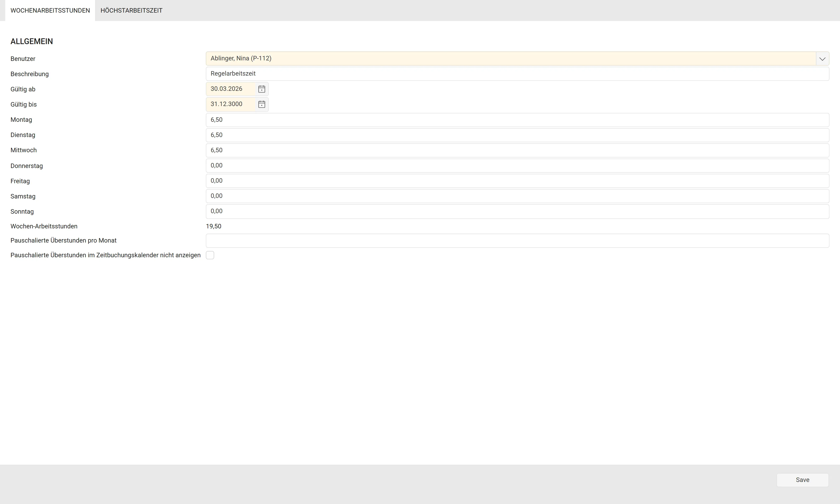Expand the Benutzer dropdown arrow
840x504 pixels.
click(x=822, y=59)
